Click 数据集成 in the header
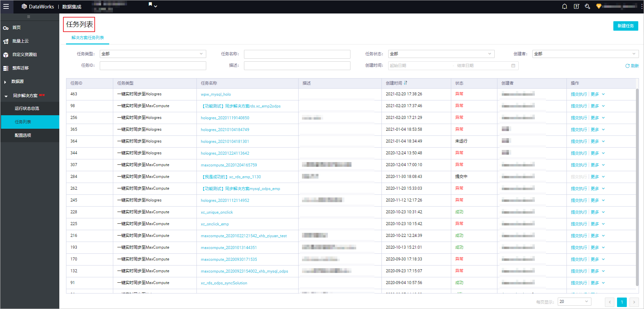644x309 pixels. point(72,7)
